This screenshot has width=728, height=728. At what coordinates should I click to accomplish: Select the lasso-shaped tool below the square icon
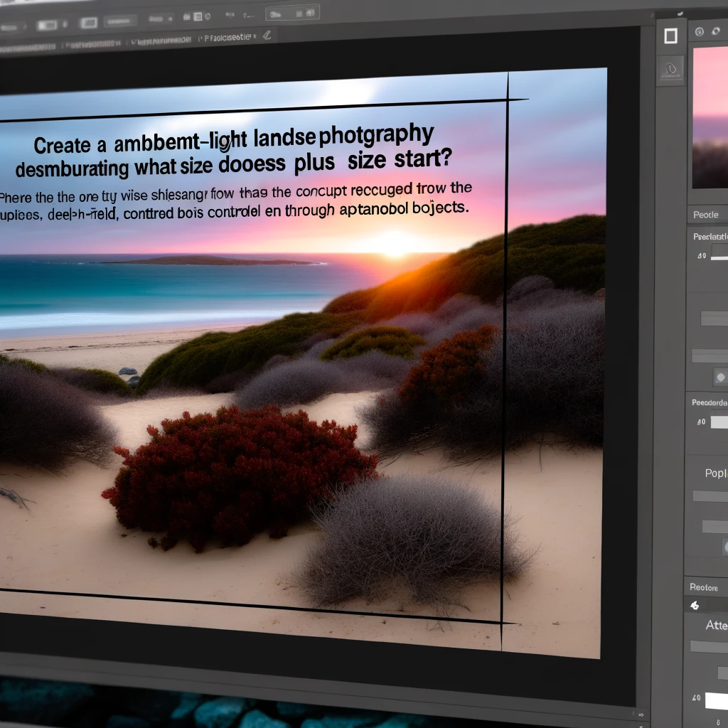click(671, 69)
